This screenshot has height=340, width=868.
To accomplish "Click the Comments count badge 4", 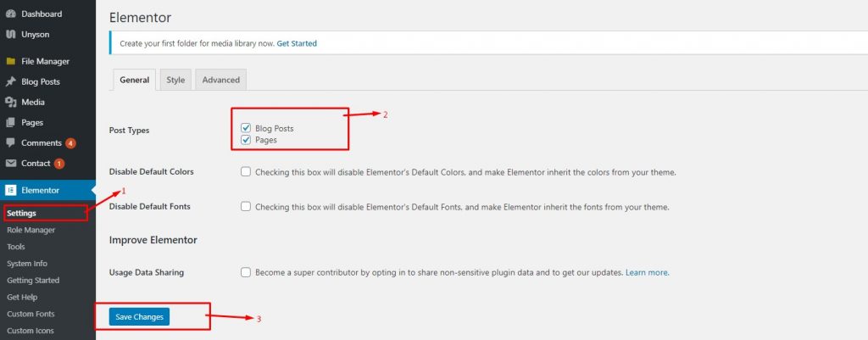I will (x=70, y=143).
